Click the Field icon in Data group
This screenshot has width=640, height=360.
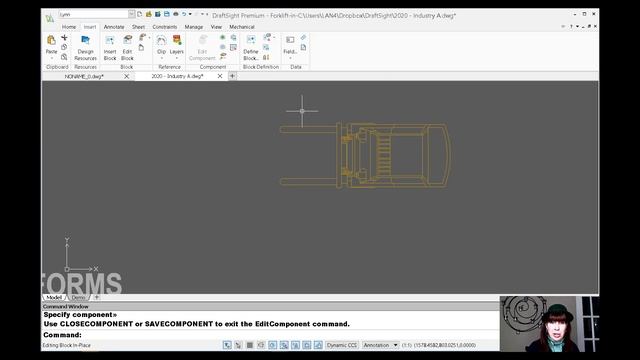(290, 40)
